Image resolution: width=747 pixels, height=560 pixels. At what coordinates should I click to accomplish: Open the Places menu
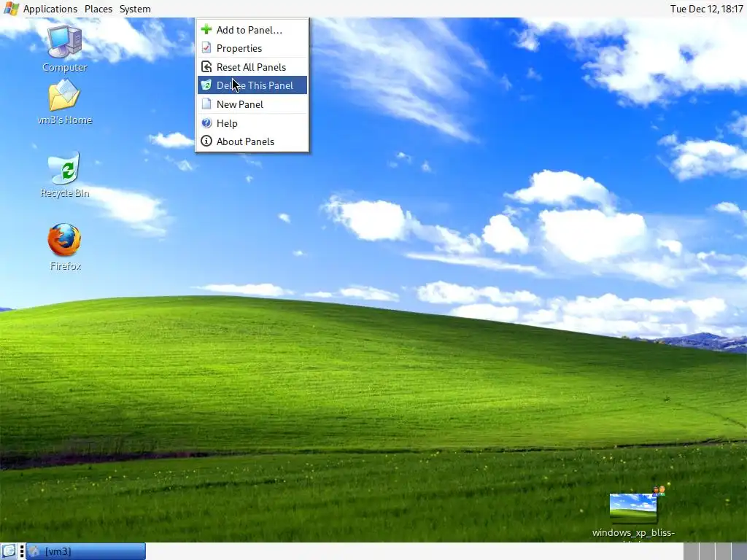pos(98,9)
